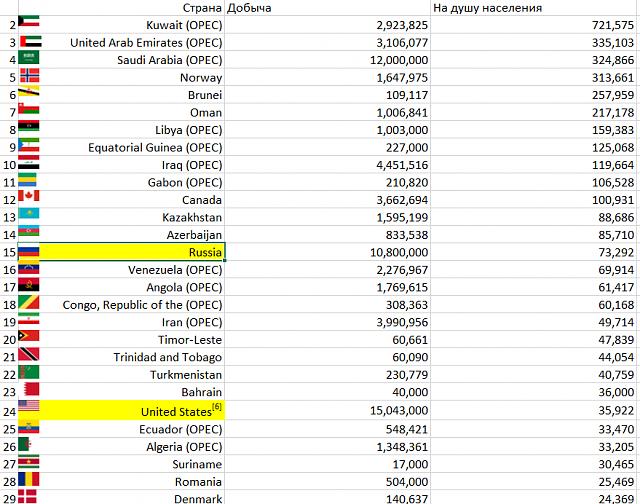Click the Trinidad and Tobago flag
640x504 pixels.
pos(29,354)
